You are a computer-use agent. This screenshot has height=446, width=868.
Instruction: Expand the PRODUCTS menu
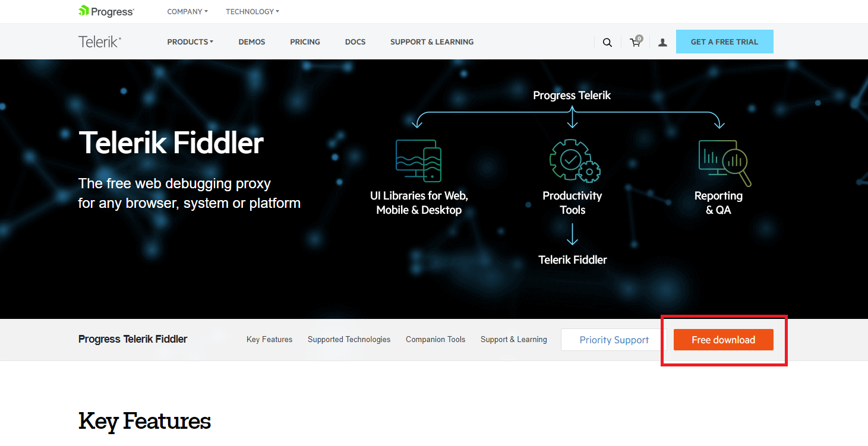tap(190, 42)
